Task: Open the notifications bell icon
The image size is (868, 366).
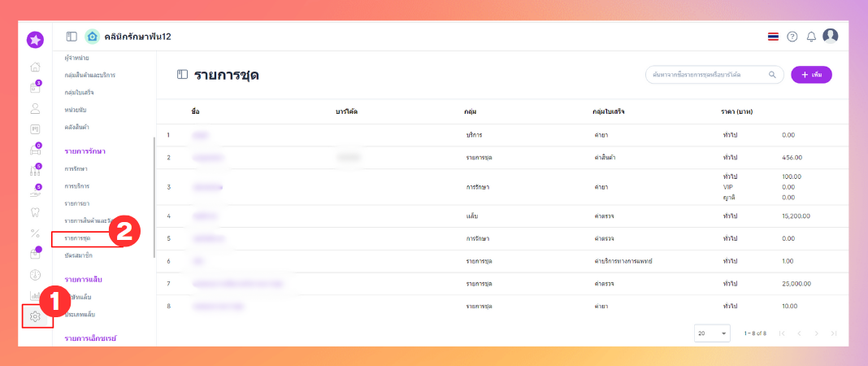Action: 811,37
